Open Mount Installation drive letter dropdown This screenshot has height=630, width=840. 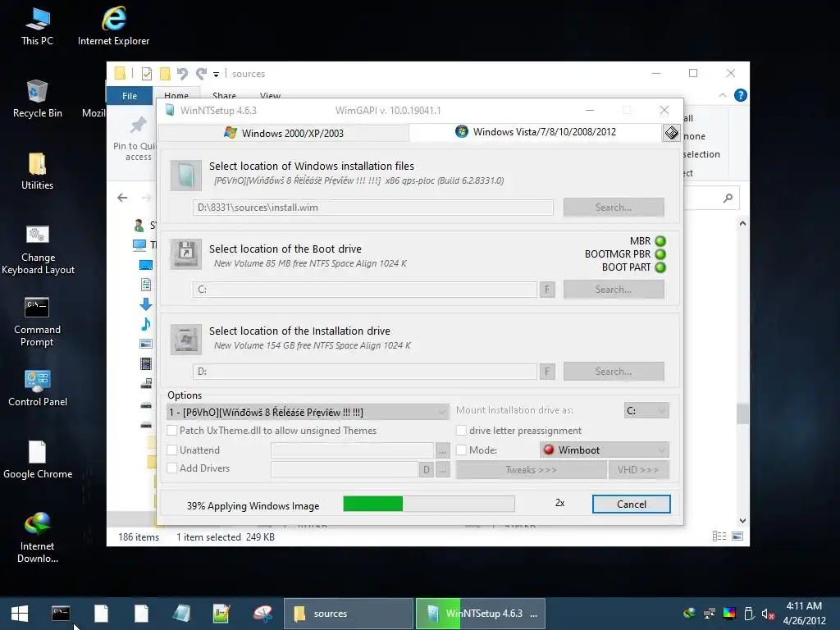coord(646,410)
